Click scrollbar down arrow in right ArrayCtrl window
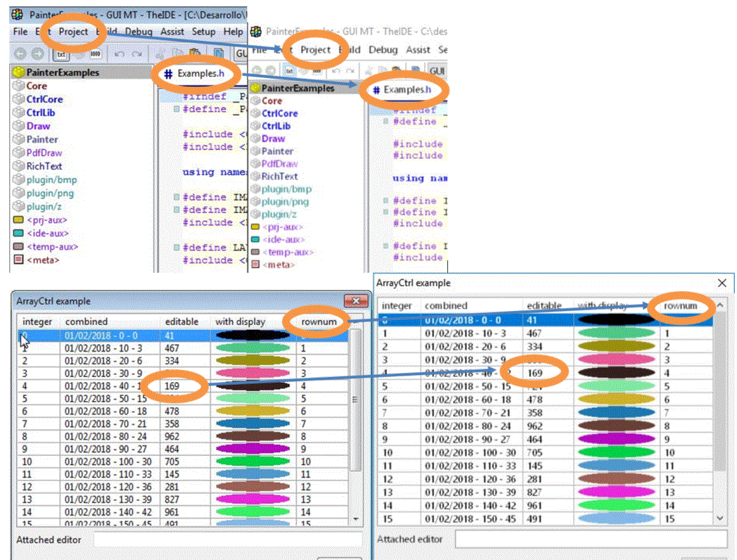The width and height of the screenshot is (737, 560). (719, 518)
